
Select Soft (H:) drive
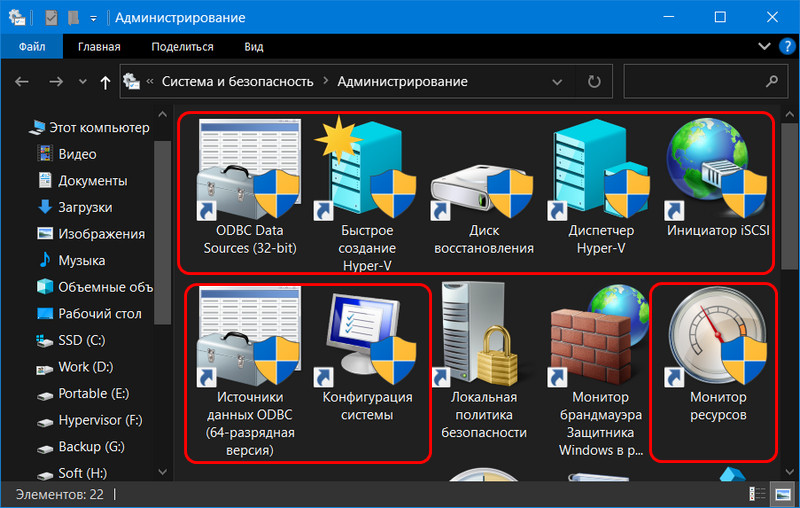(x=71, y=473)
